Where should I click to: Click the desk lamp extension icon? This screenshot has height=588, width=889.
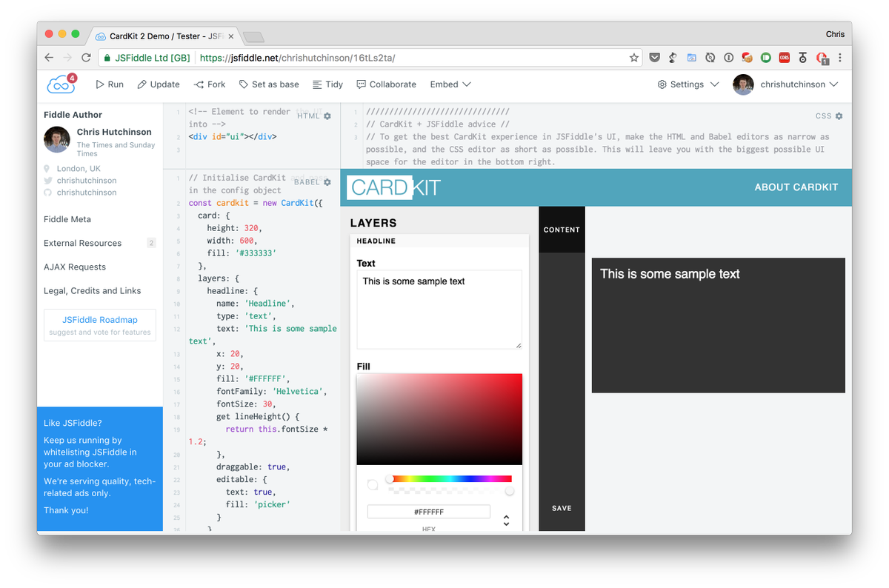673,58
